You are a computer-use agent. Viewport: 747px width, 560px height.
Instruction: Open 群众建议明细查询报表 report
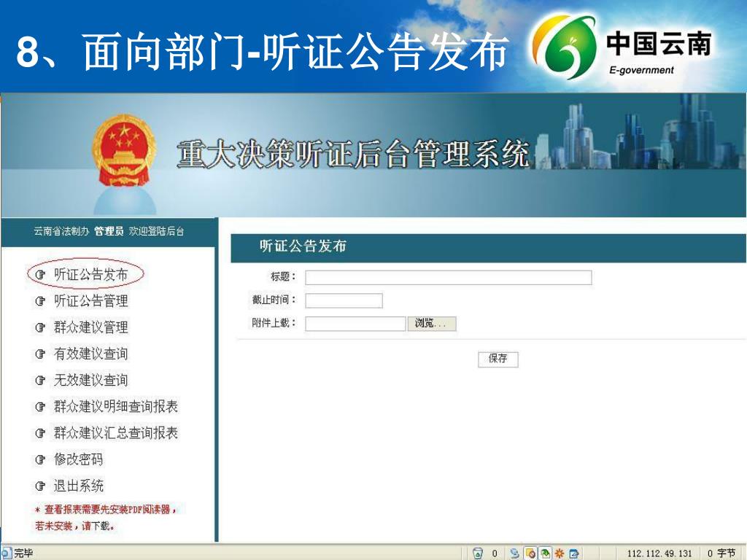pos(116,407)
